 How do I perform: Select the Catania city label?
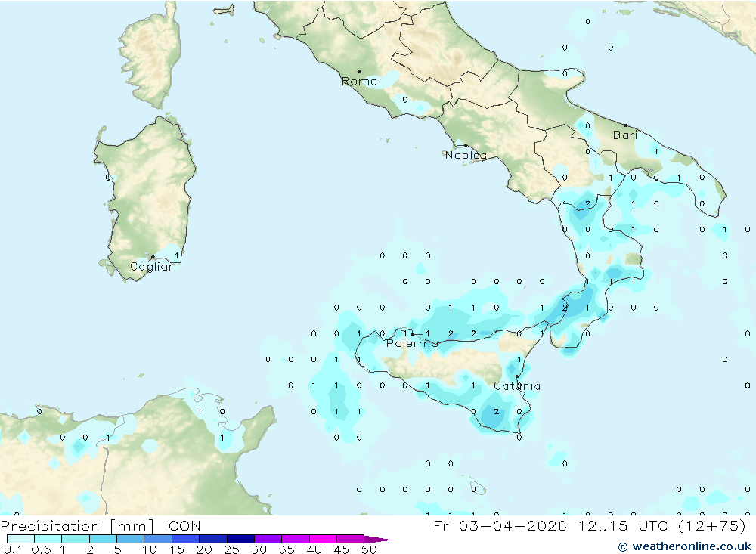point(517,385)
